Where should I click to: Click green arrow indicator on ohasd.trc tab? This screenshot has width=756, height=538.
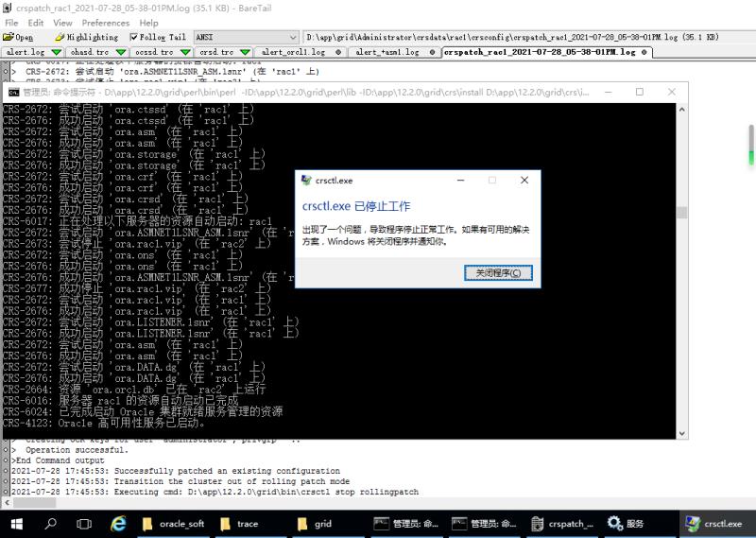121,52
